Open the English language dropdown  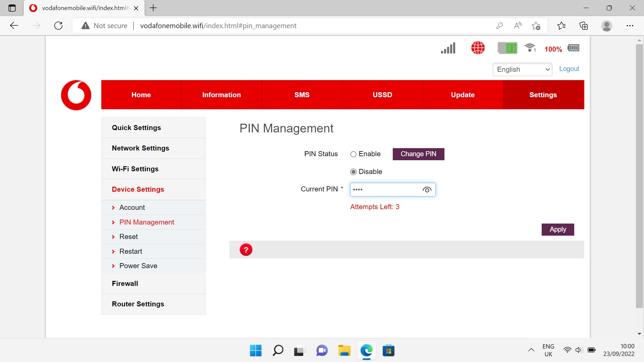522,69
